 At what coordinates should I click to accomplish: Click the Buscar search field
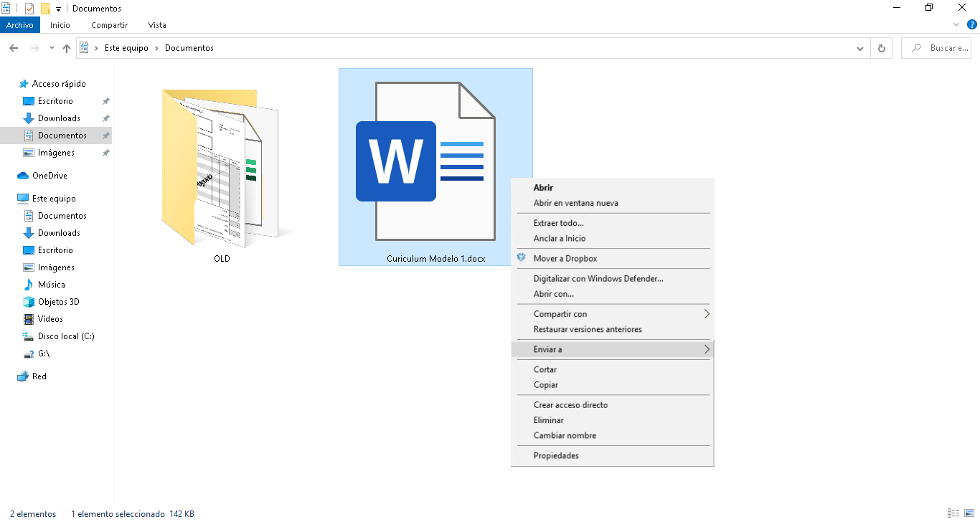point(936,48)
